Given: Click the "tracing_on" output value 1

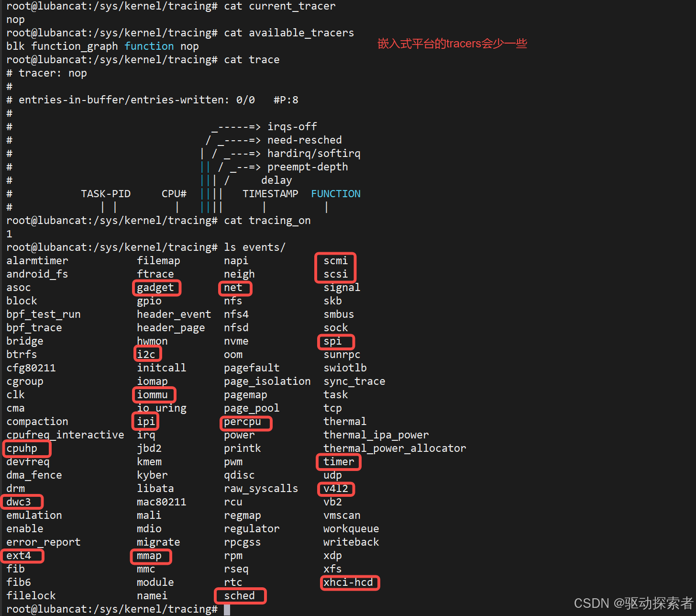Looking at the screenshot, I should [x=9, y=234].
